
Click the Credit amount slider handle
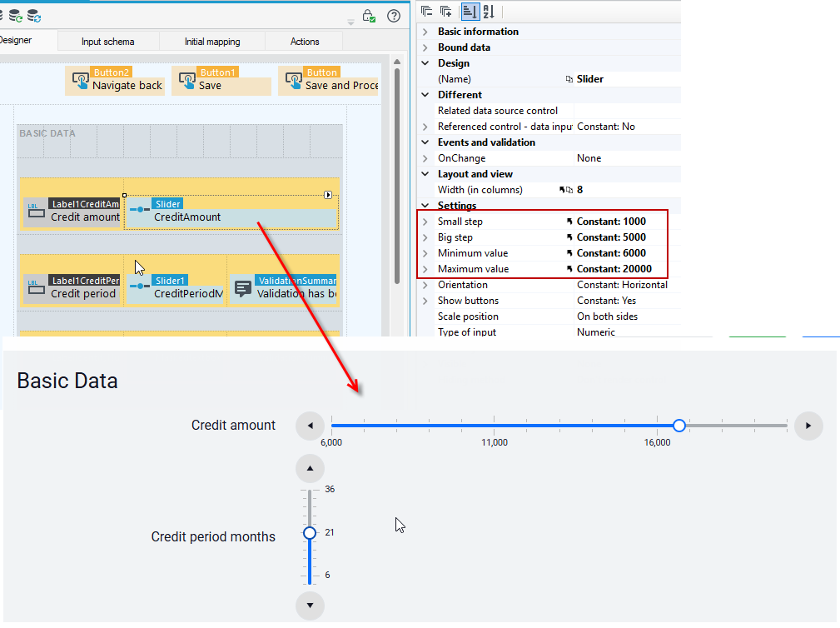(679, 426)
